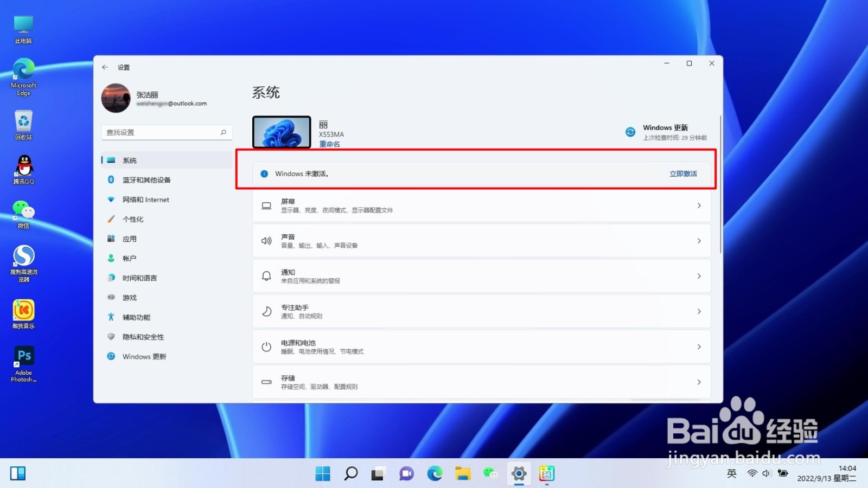Image resolution: width=868 pixels, height=488 pixels.
Task: Click the volume tray icon
Action: tap(767, 473)
